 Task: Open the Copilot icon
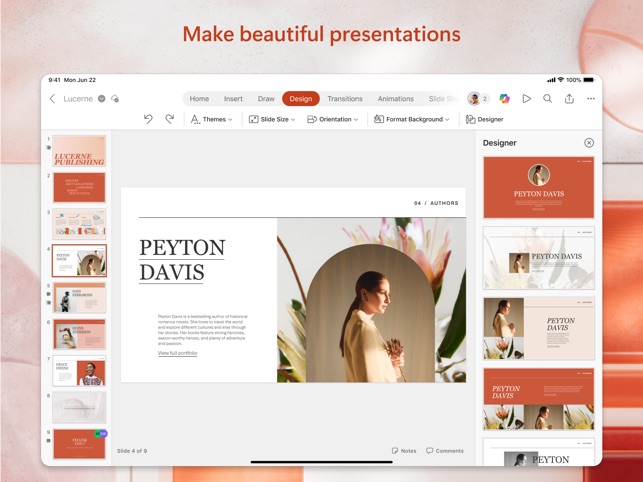504,98
